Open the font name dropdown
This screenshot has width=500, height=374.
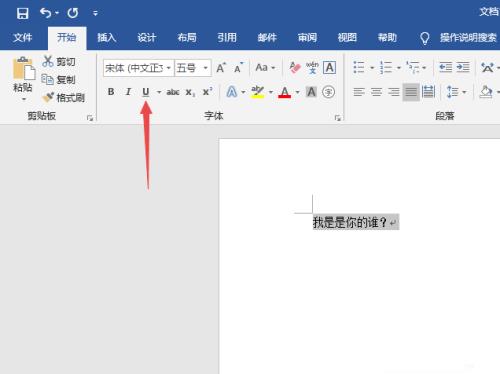[x=169, y=68]
